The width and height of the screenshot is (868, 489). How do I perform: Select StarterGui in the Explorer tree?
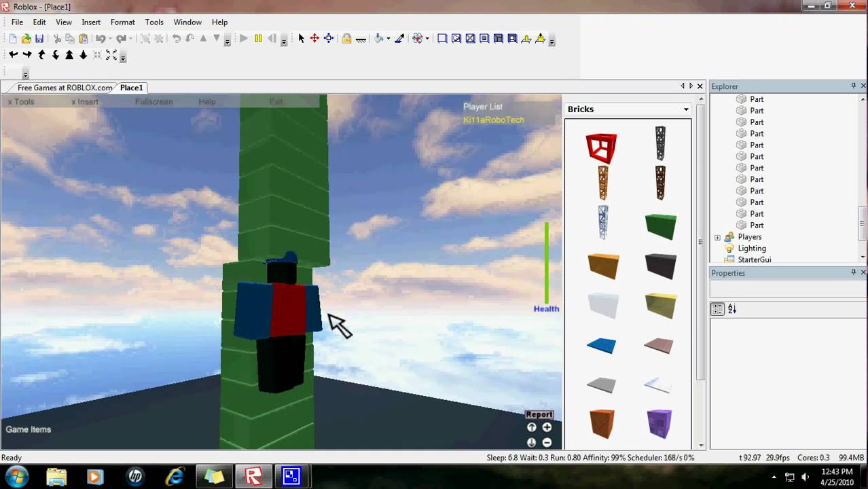[754, 259]
